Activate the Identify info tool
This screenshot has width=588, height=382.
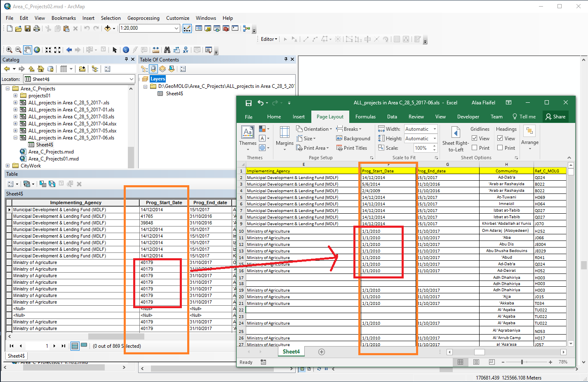126,50
